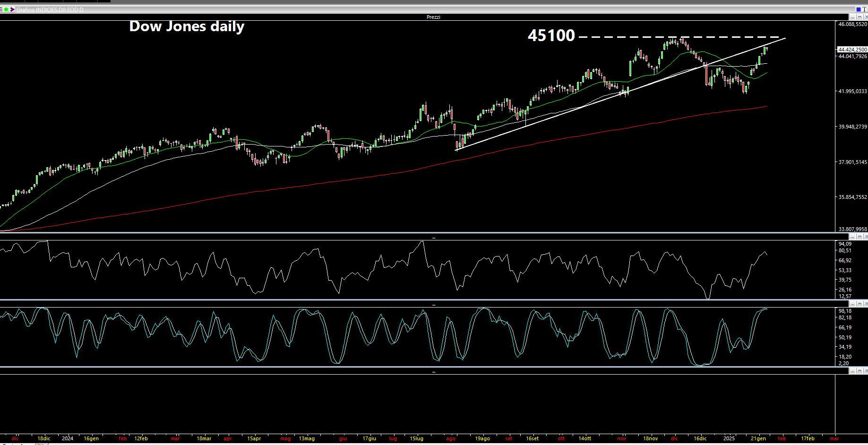The width and height of the screenshot is (868, 445).
Task: Click the 15apr date on time axis
Action: pyautogui.click(x=254, y=438)
